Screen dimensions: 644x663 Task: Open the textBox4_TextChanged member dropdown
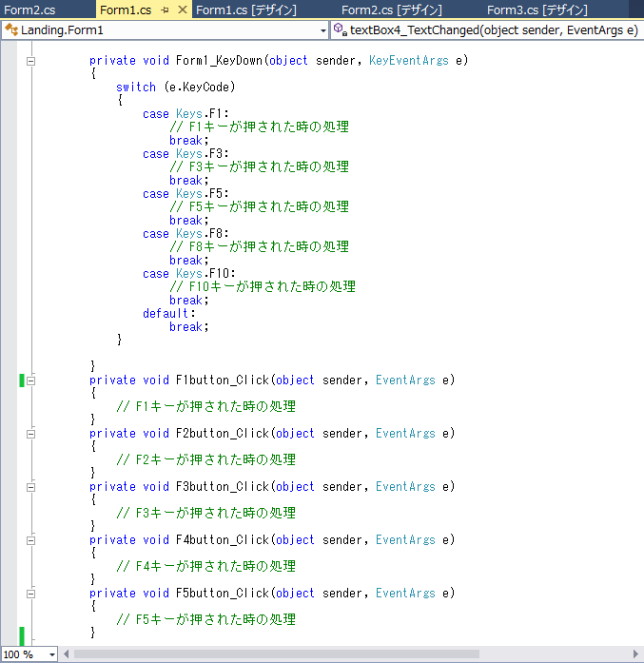coord(486,30)
